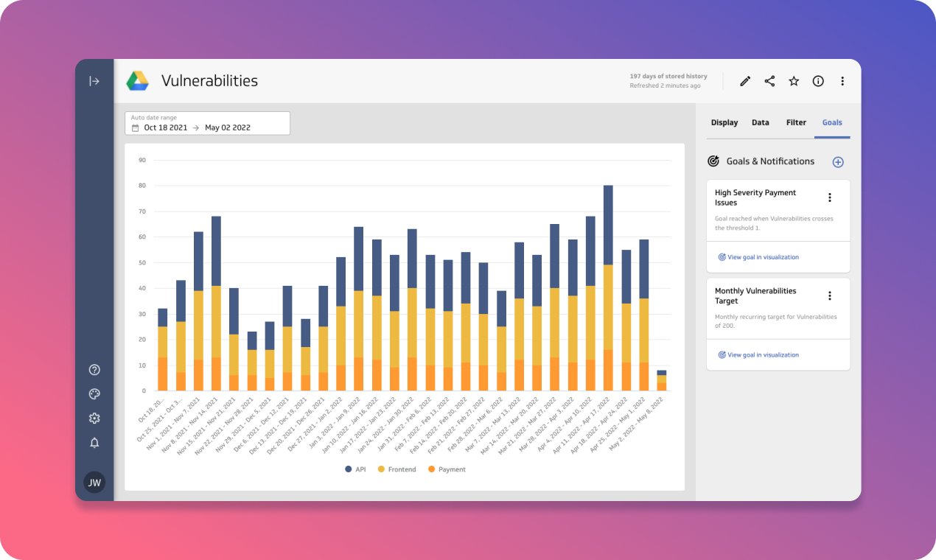Image resolution: width=936 pixels, height=560 pixels.
Task: Switch to the Goals tab
Action: [x=832, y=122]
